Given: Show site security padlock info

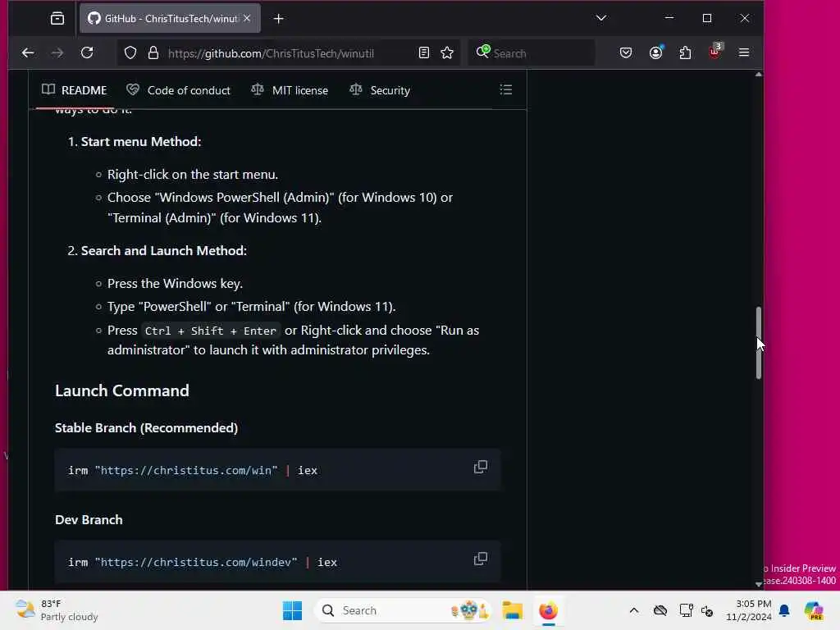Looking at the screenshot, I should click(153, 52).
